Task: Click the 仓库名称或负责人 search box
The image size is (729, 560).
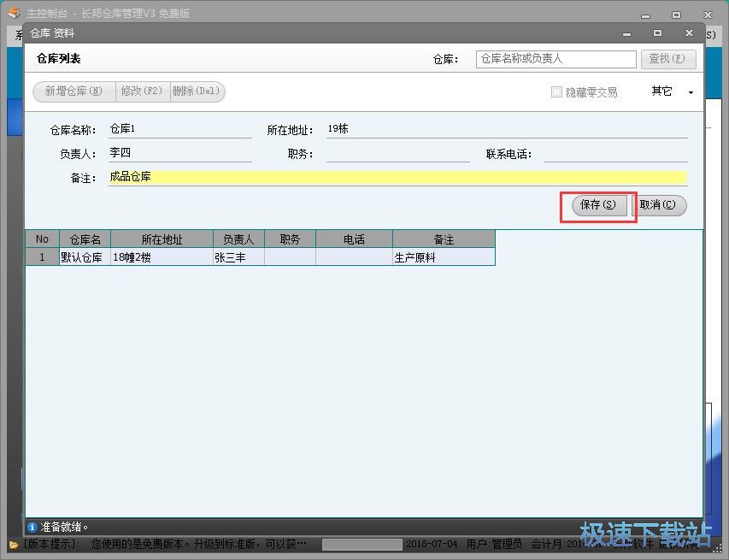Action: tap(554, 58)
